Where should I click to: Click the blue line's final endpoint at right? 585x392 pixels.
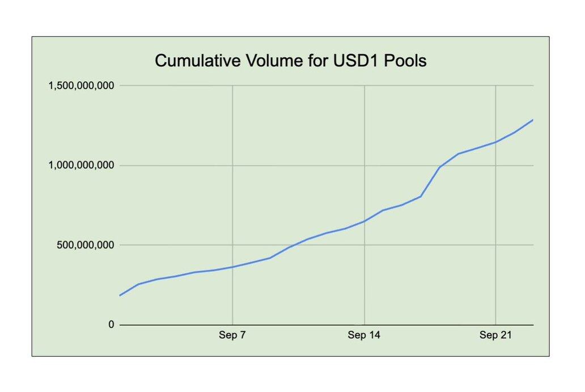532,120
